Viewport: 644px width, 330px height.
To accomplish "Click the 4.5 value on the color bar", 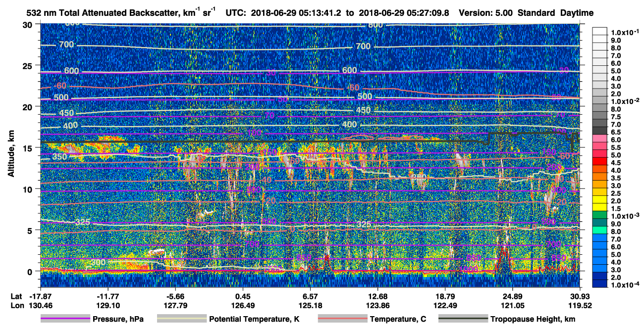I will click(615, 163).
